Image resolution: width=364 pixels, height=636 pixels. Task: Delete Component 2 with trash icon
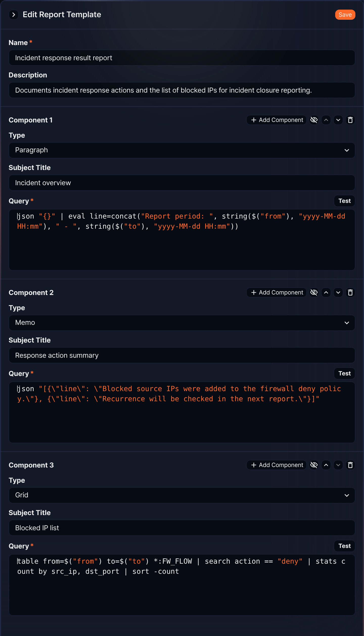(350, 292)
